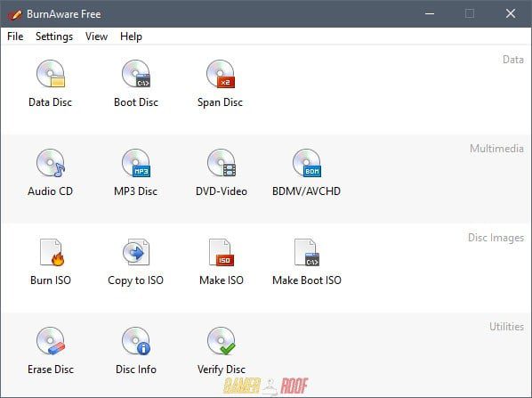Select the Copy to ISO icon
The width and height of the screenshot is (532, 398).
click(x=136, y=252)
